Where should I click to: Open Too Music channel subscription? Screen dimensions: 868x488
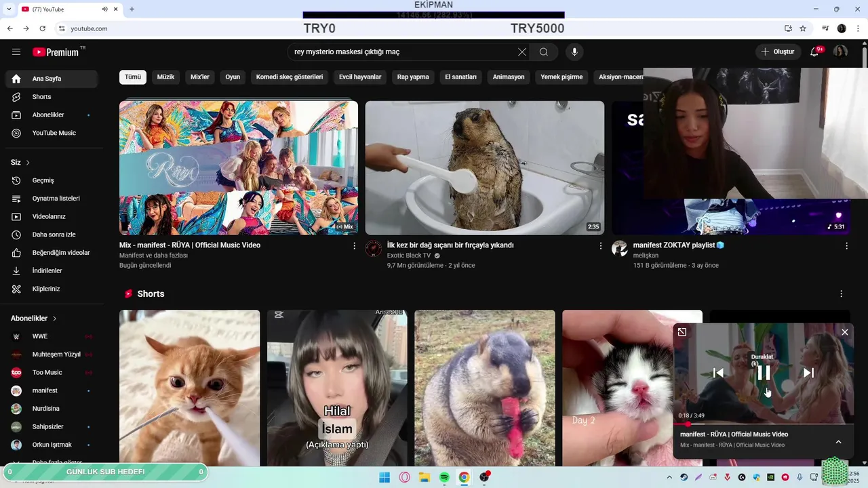pyautogui.click(x=52, y=373)
